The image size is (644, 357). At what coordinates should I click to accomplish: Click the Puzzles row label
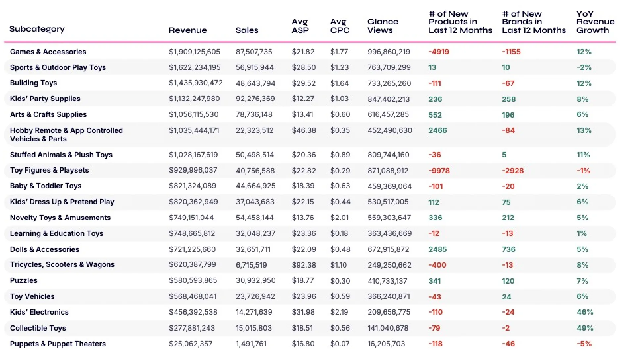23,281
